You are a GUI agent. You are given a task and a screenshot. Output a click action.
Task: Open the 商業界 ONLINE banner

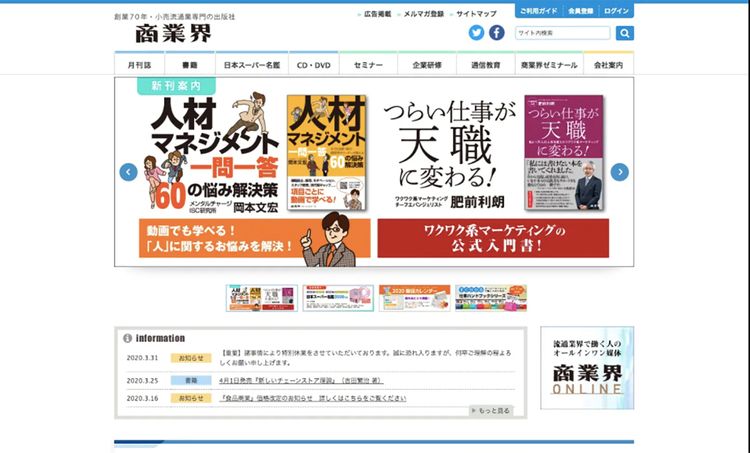point(587,368)
